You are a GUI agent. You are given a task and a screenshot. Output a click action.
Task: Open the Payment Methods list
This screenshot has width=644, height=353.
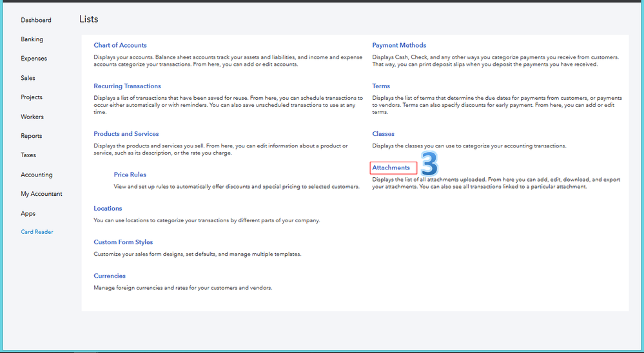click(399, 45)
